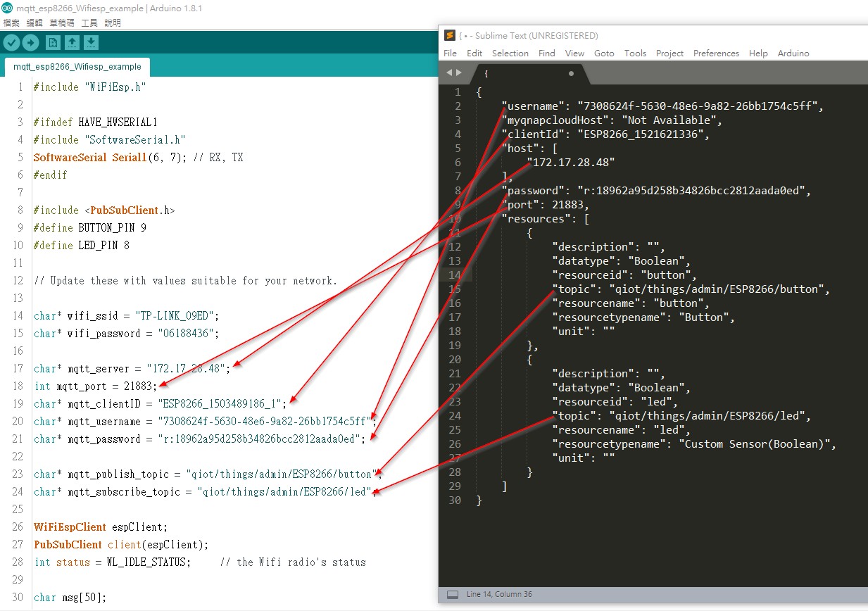Open the Project menu in Sublime Text
This screenshot has width=868, height=611.
click(x=669, y=53)
